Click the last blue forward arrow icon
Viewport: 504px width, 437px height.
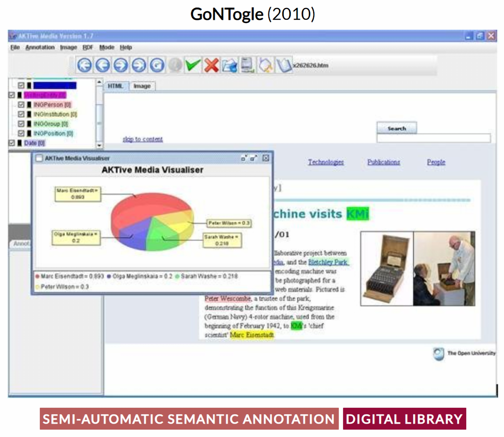click(x=139, y=65)
